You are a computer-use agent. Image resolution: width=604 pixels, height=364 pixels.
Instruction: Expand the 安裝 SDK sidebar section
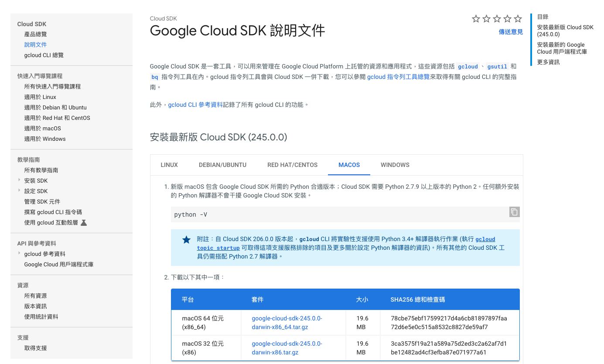pyautogui.click(x=19, y=180)
